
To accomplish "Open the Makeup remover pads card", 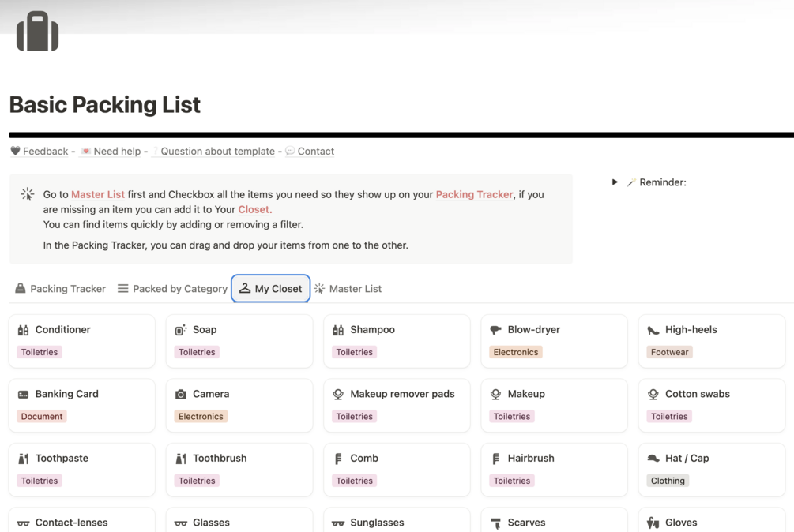I will point(402,394).
